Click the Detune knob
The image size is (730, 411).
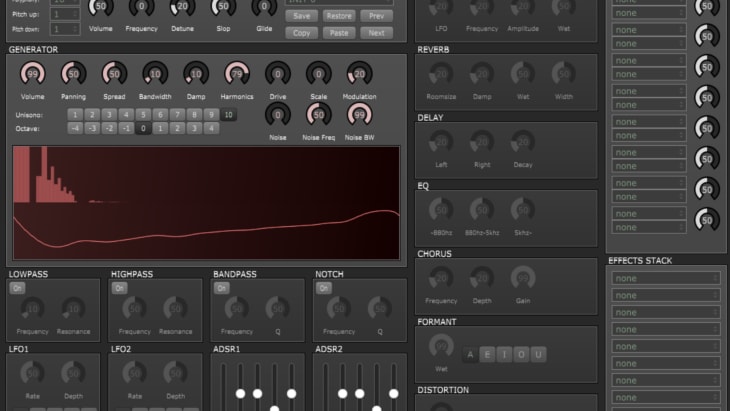(x=182, y=7)
